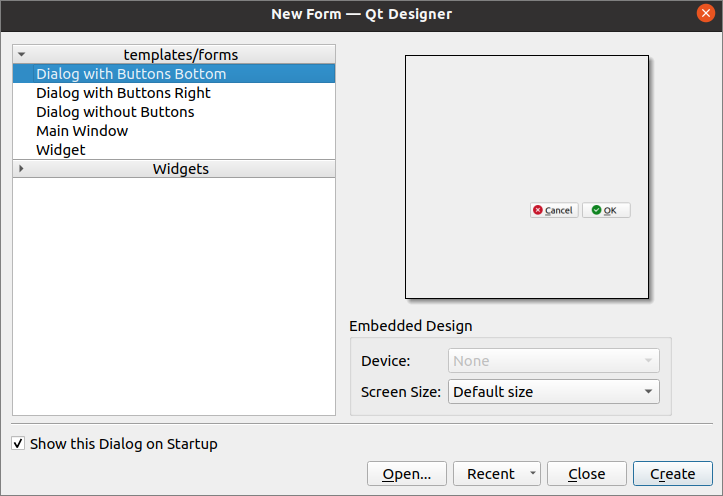Pick the Main Window template

click(x=82, y=131)
